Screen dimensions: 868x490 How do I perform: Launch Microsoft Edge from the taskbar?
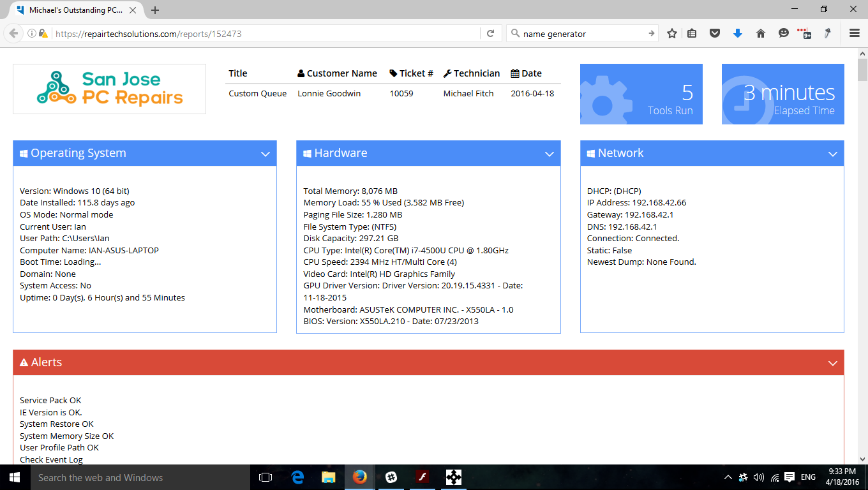click(297, 477)
